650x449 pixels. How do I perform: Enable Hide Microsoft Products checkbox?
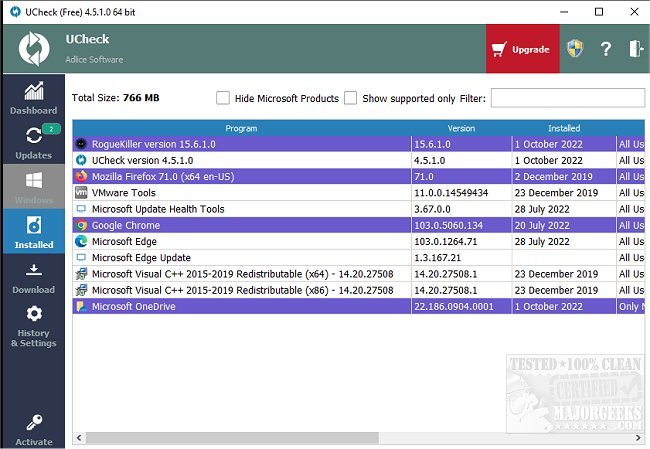(223, 98)
